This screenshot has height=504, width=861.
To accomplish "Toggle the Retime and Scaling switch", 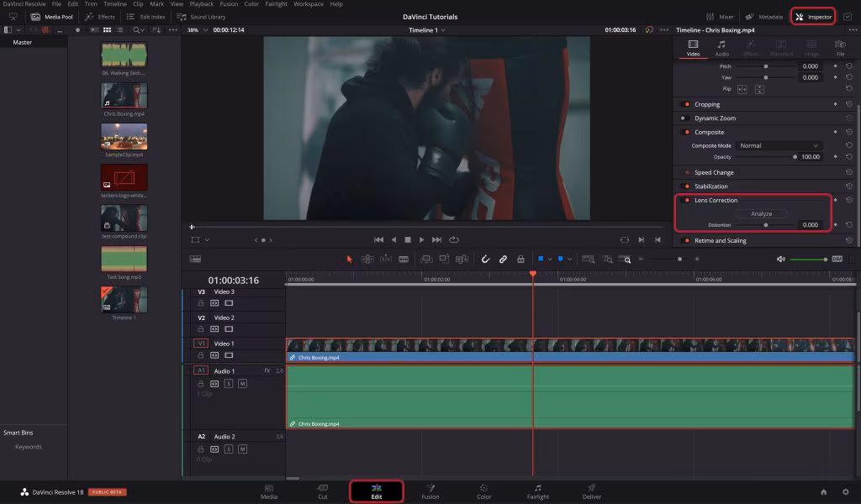I will click(x=685, y=241).
